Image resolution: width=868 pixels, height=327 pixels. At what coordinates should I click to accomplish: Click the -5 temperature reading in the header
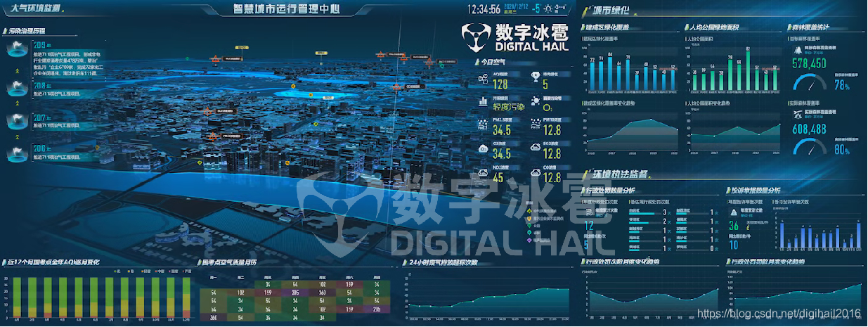tap(537, 9)
